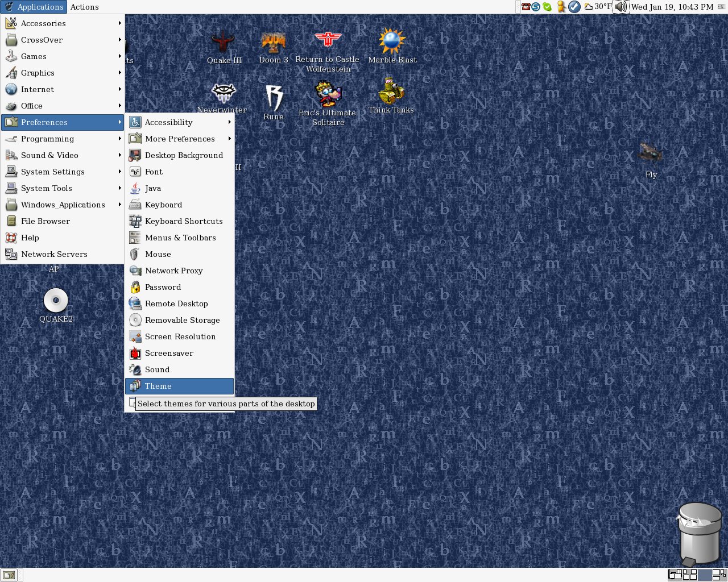The image size is (728, 582).
Task: Click the Applications menu in top panel
Action: coord(34,7)
